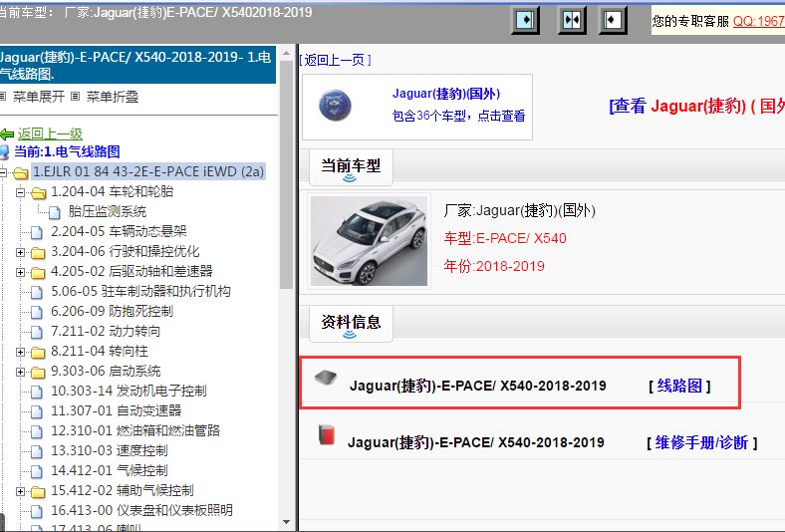
Task: Click the folder icon for 4.205-02 后驱动轴和差速器
Action: 38,272
